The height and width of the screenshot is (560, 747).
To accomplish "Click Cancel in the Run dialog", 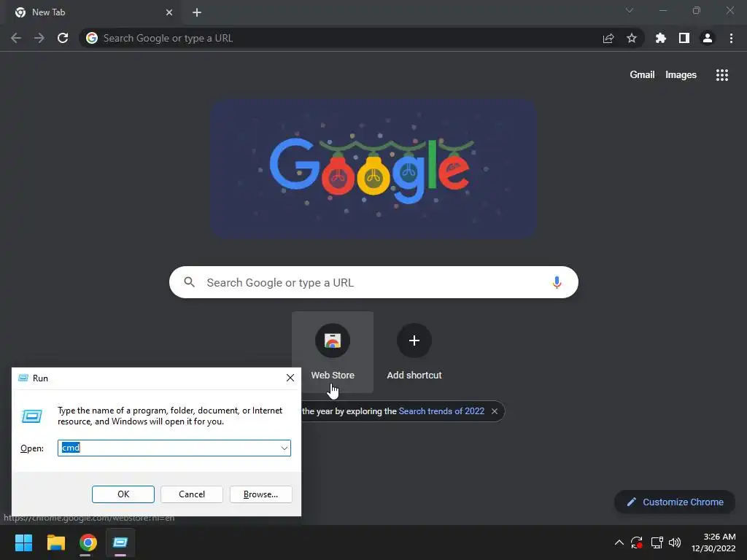I will click(x=192, y=494).
